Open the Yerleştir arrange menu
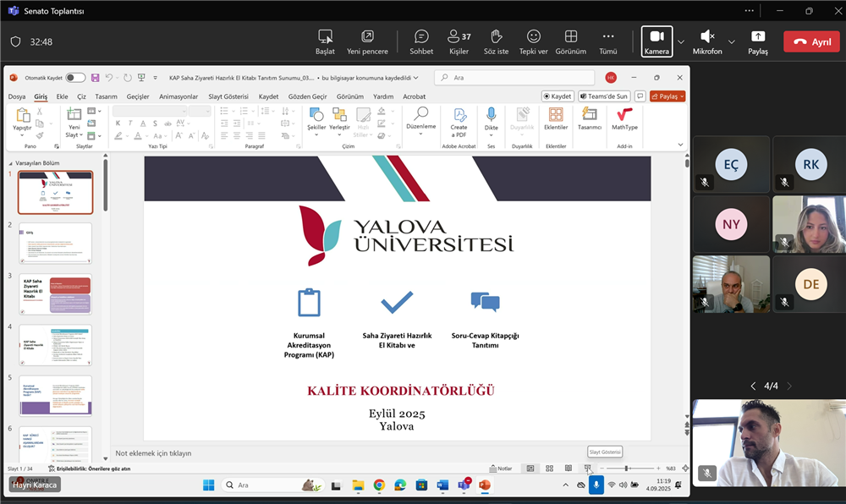Image resolution: width=846 pixels, height=504 pixels. [339, 121]
